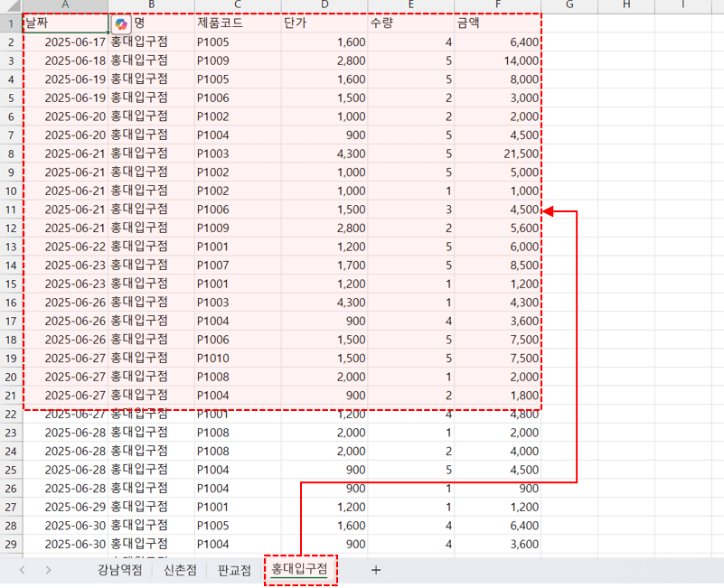
Task: Click the previous sheet navigation arrow
Action: click(23, 570)
